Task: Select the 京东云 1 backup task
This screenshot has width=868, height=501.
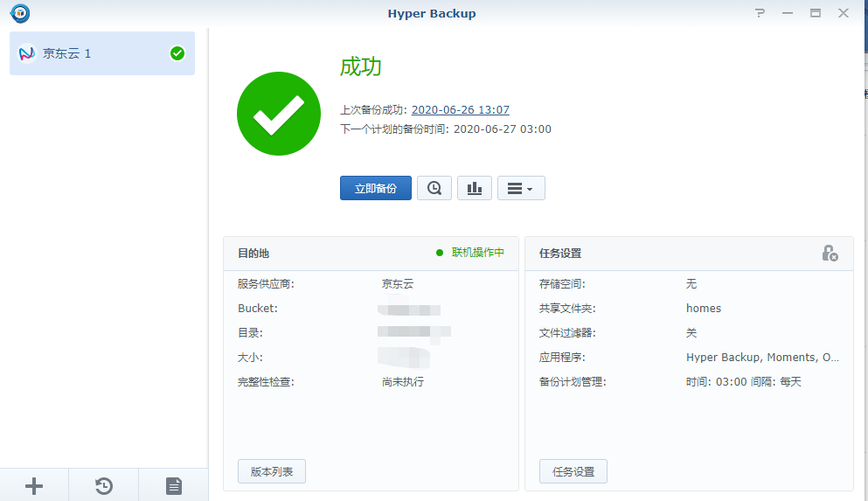Action: (x=102, y=53)
